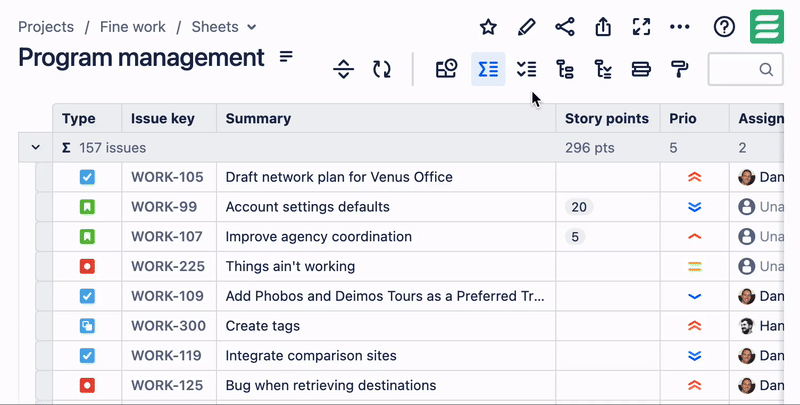Click the stacked cards layout icon
The image size is (800, 405).
[641, 69]
